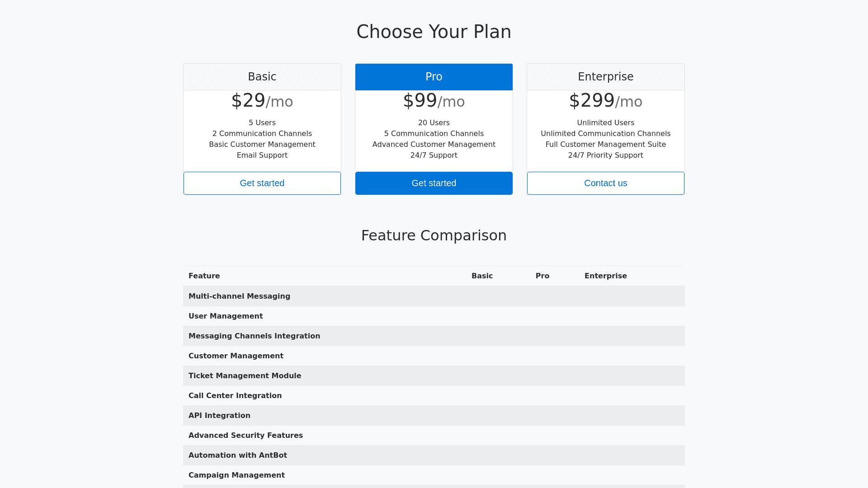
Task: Click Get started under the Pro plan
Action: point(434,183)
